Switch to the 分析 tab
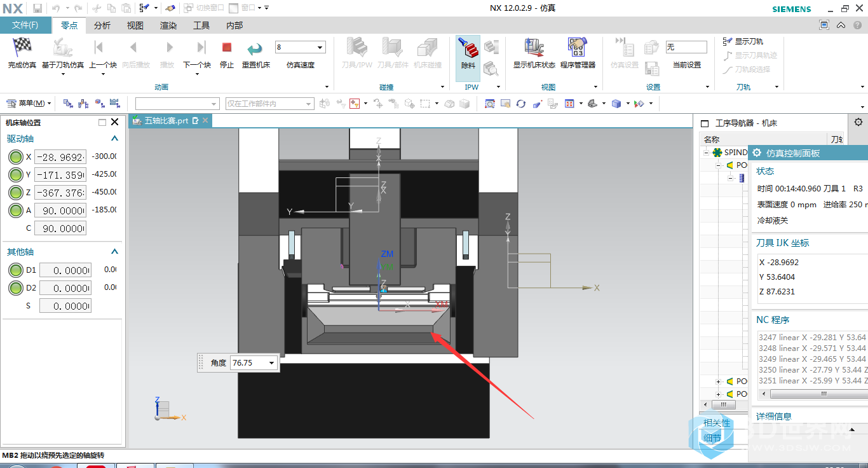This screenshot has height=468, width=868. 102,25
